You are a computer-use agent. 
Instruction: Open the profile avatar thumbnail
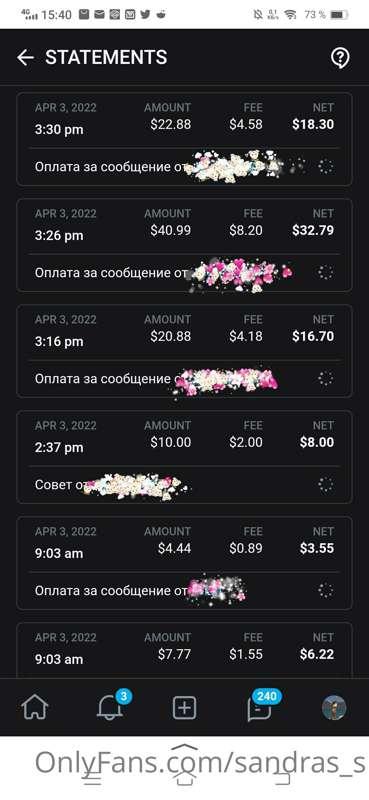tap(334, 708)
